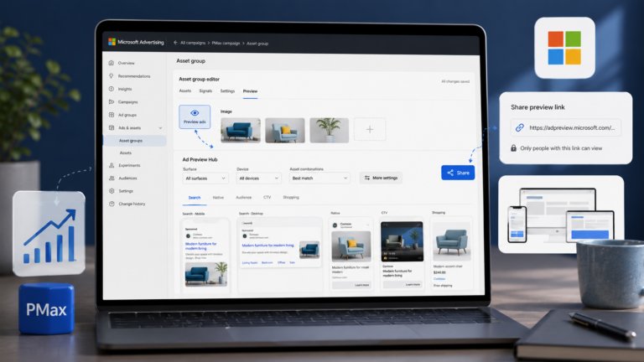Select the dark blue sofa image thumbnail
The height and width of the screenshot is (362, 644).
241,130
